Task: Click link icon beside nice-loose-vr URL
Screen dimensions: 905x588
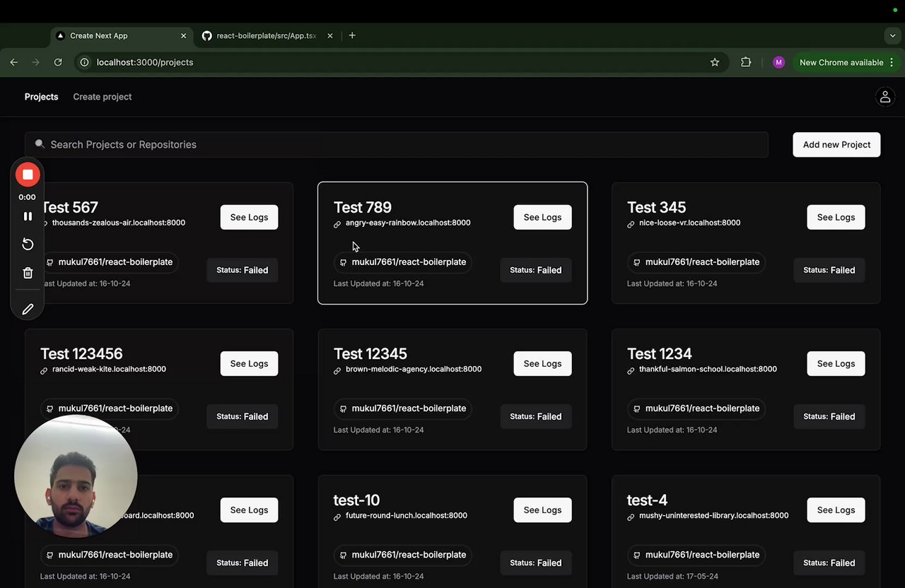Action: pos(631,224)
